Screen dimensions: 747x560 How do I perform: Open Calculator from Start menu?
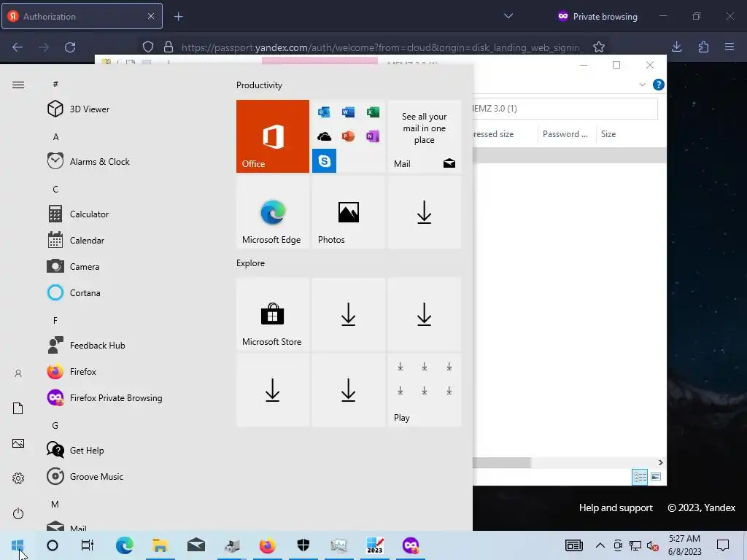(x=78, y=214)
